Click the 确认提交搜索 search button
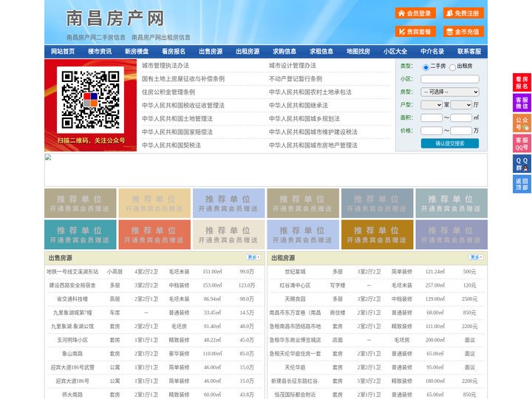 pyautogui.click(x=450, y=143)
